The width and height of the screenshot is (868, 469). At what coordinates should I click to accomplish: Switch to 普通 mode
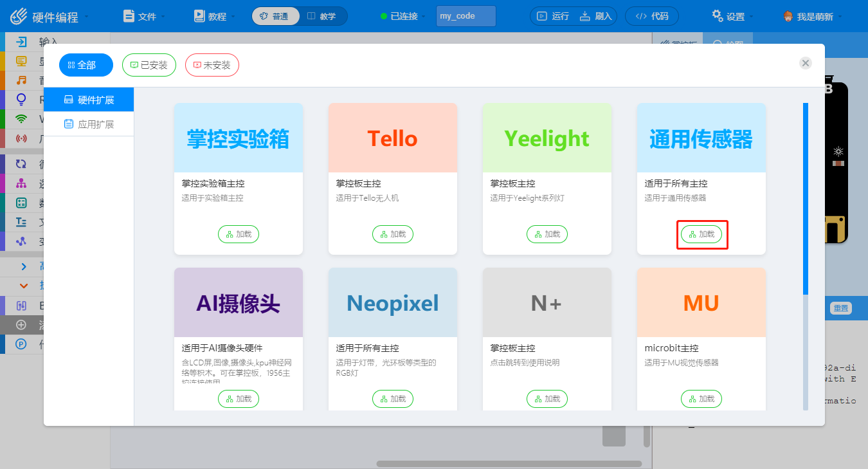[276, 16]
